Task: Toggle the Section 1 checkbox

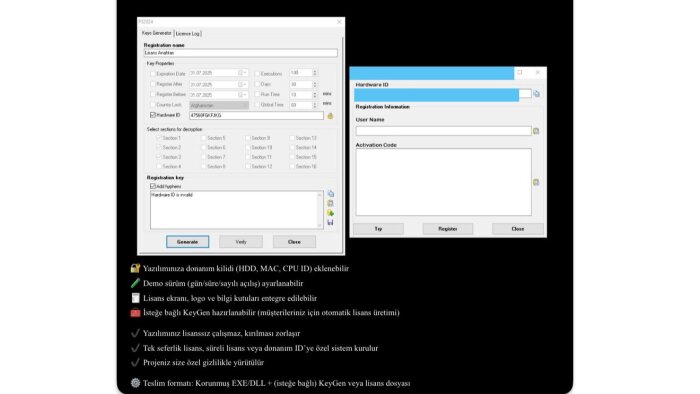Action: [x=159, y=138]
